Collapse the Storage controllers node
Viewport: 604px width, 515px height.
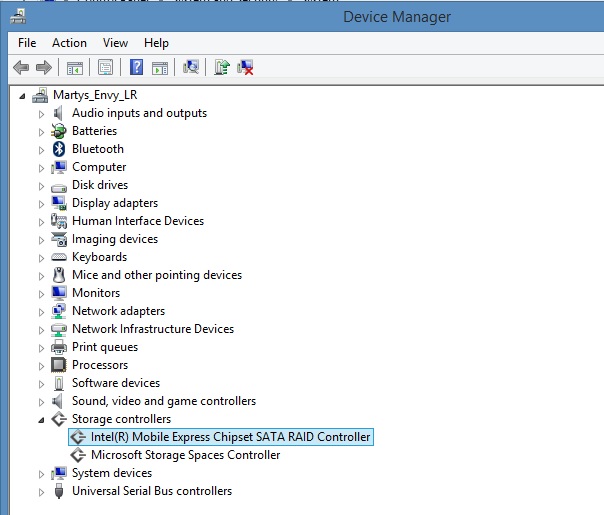[x=41, y=419]
